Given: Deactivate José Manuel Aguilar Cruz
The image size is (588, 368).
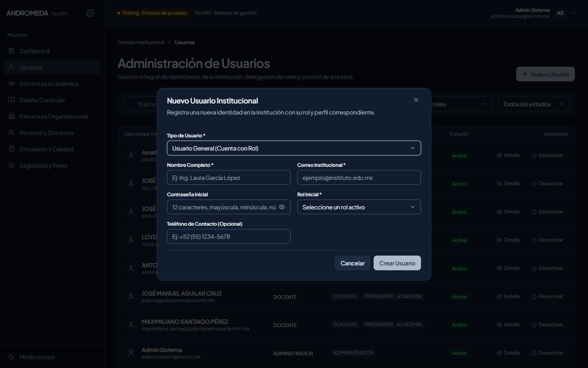Looking at the screenshot, I should (547, 296).
